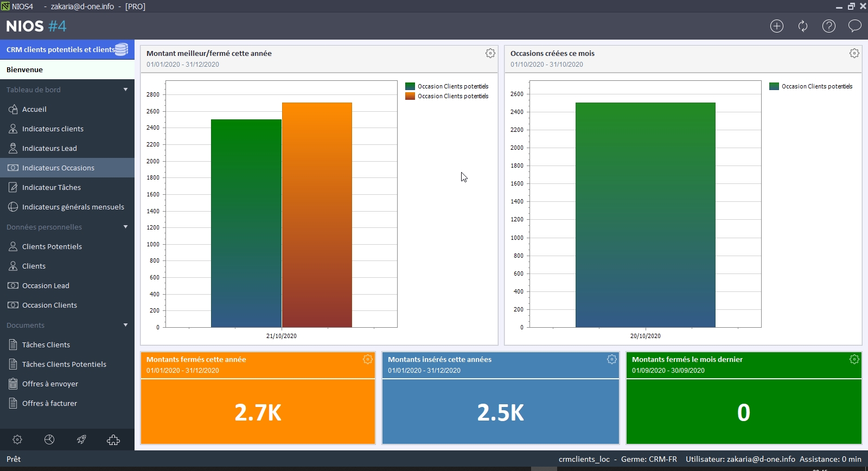Click the plus add icon in header

click(777, 26)
